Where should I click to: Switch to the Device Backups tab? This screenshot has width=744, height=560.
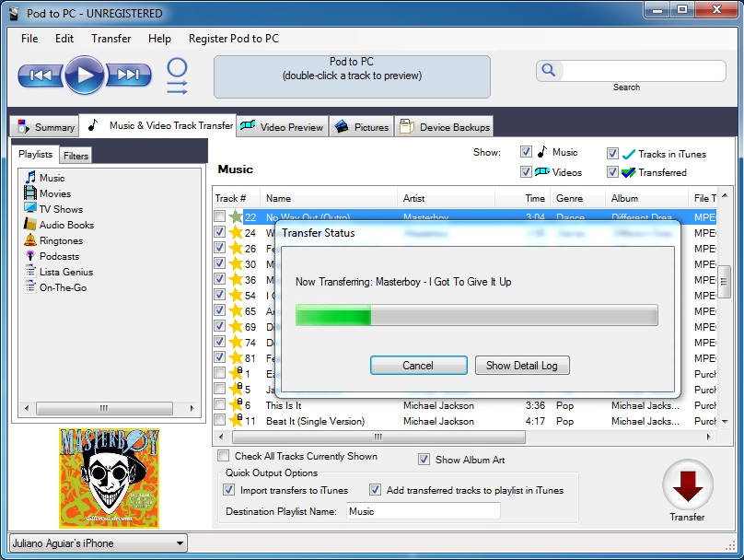tap(444, 127)
